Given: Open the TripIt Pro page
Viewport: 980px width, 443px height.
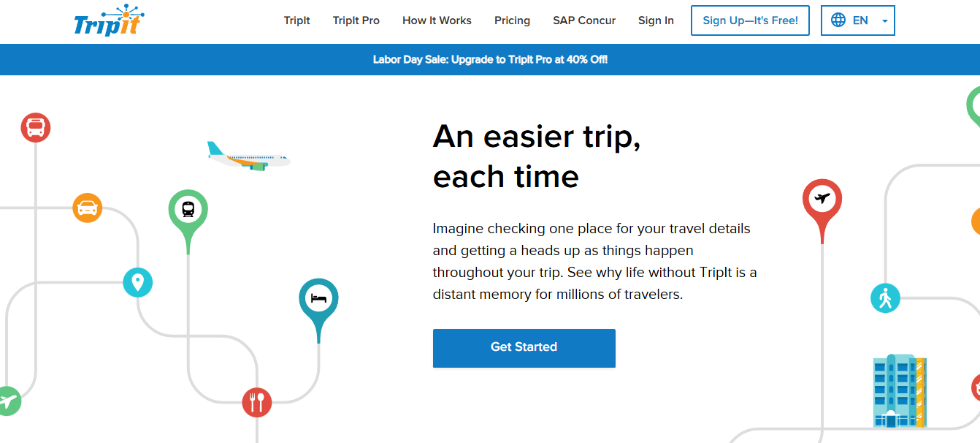Looking at the screenshot, I should (x=356, y=20).
